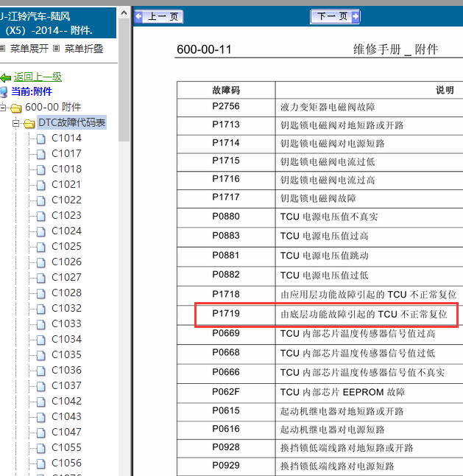This screenshot has width=463, height=476.
Task: Select the C1047 tree entry
Action: (66, 432)
